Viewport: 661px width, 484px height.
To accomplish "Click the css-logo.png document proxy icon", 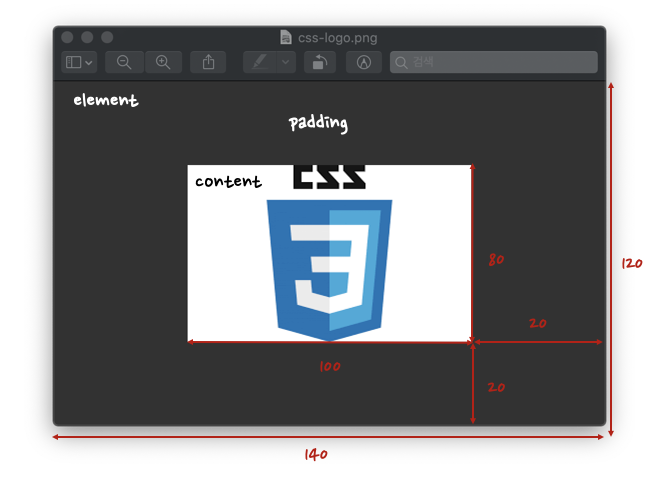I will pyautogui.click(x=286, y=38).
